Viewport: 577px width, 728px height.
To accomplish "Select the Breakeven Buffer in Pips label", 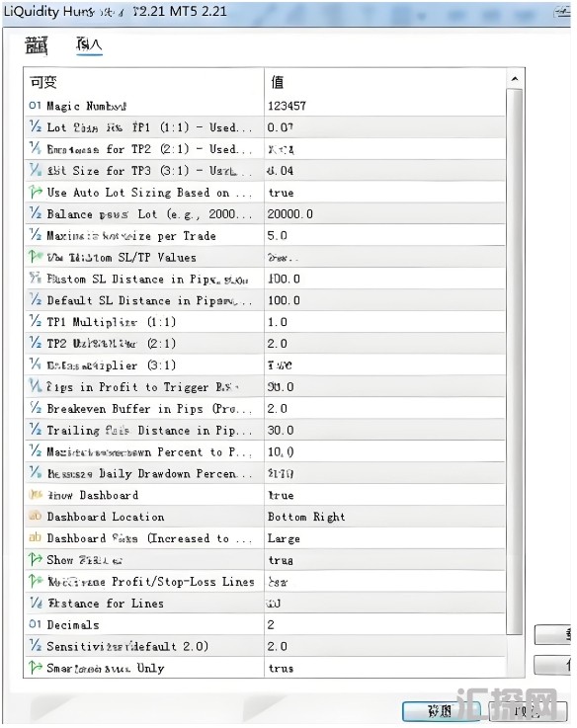I will 149,409.
